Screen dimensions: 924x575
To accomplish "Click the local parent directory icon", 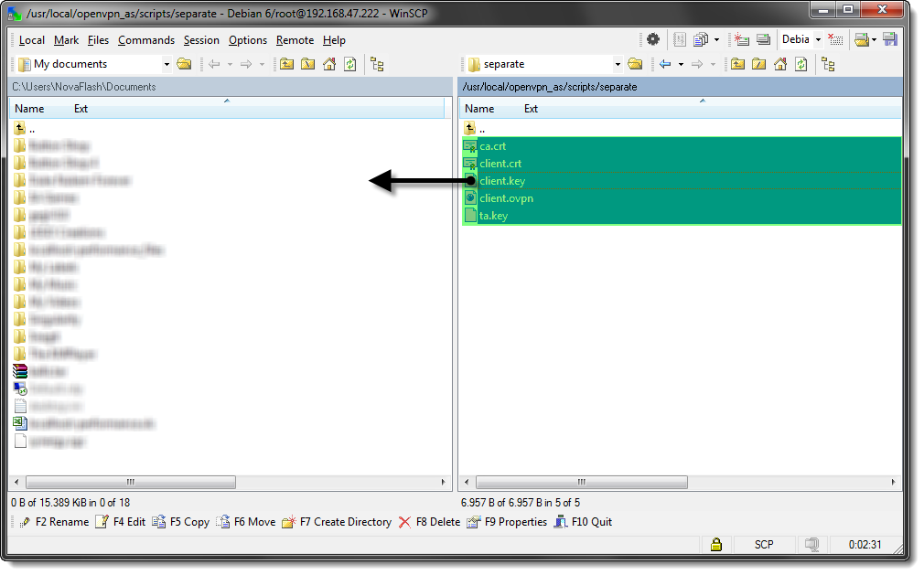I will point(287,64).
